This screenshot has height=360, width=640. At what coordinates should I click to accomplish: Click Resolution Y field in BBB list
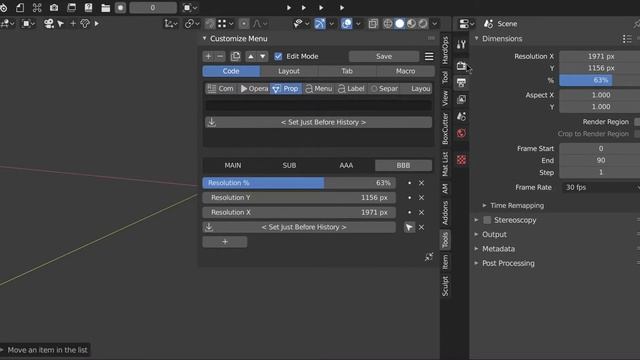coord(299,198)
